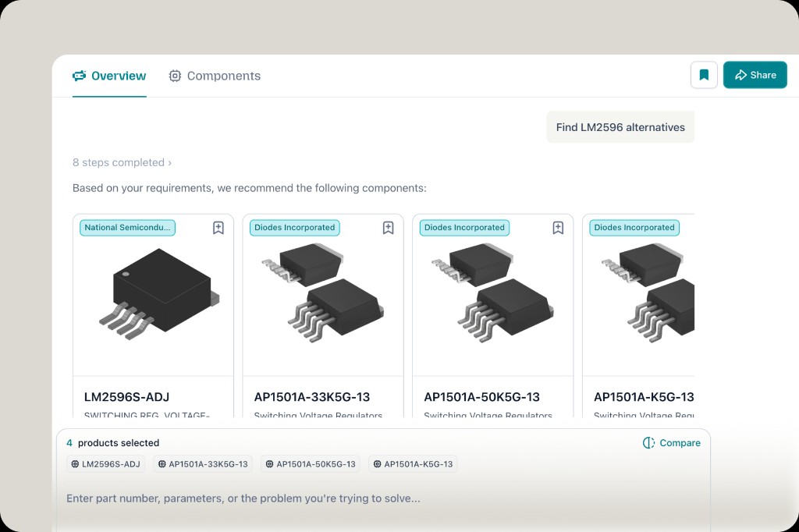Click the Share button
This screenshot has height=532, width=799.
click(x=755, y=75)
